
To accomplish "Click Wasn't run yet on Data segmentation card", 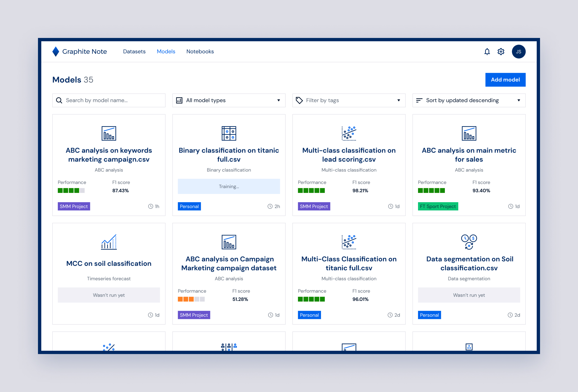I will click(469, 295).
